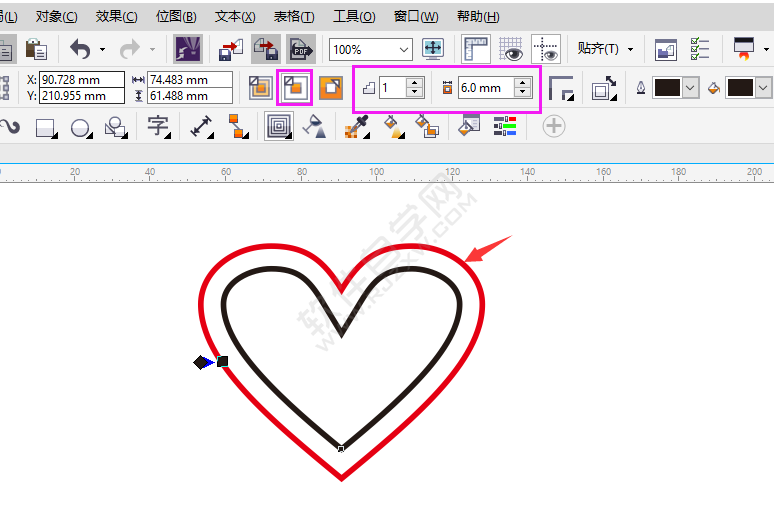The image size is (774, 525).
Task: Click the Redo arrow icon
Action: pos(130,49)
